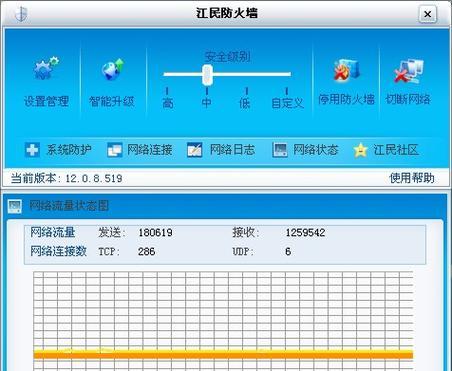Click the 网络日志 notepad icon
452x371 pixels.
195,150
